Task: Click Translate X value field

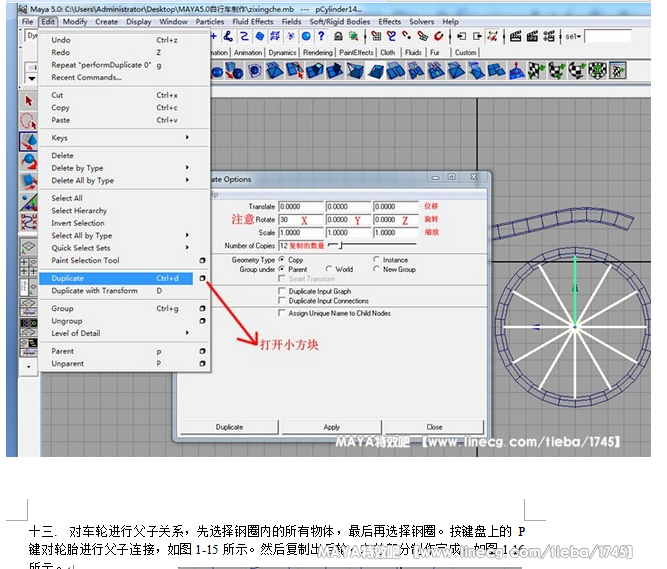Action: coord(301,207)
